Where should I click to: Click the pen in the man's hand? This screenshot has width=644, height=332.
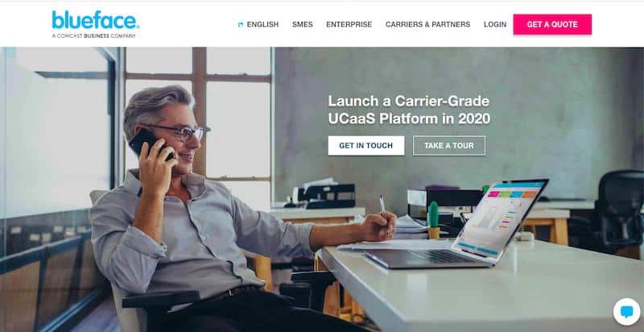click(383, 207)
